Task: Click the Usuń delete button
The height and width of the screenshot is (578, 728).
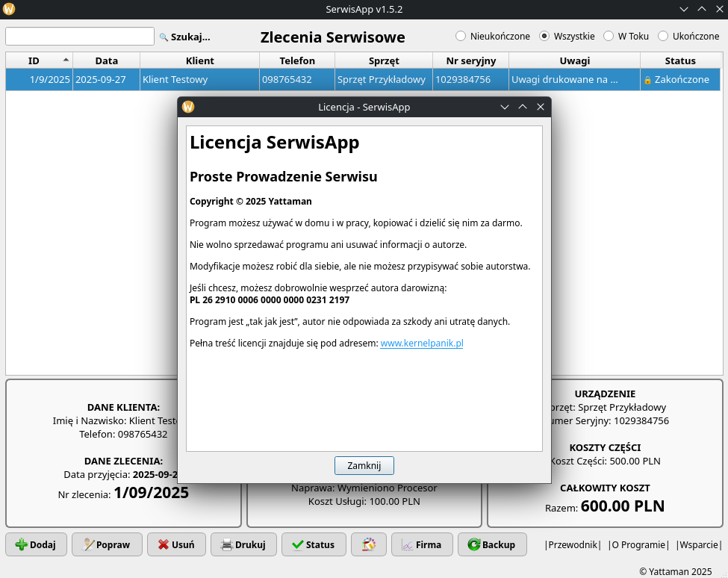Action: [x=176, y=544]
